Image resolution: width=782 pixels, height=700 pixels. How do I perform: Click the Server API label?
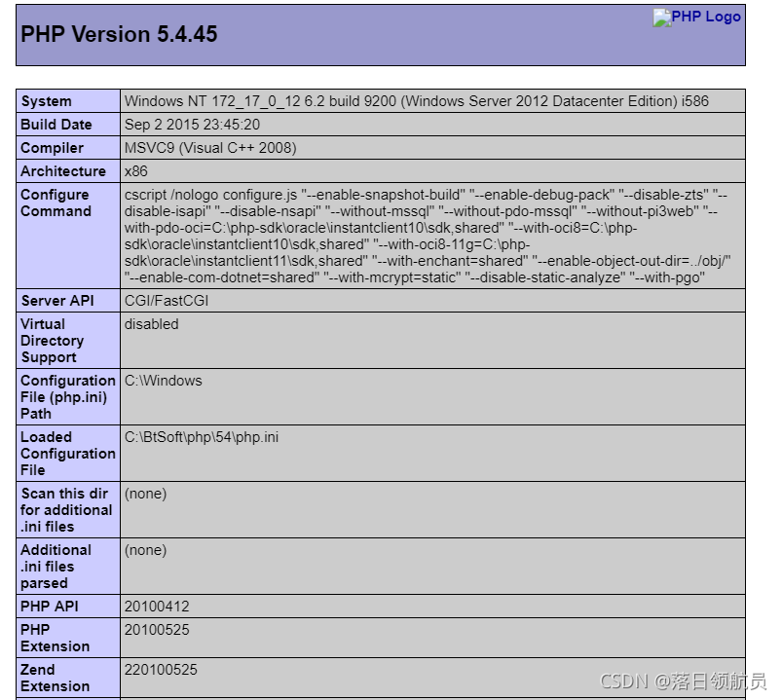point(57,301)
